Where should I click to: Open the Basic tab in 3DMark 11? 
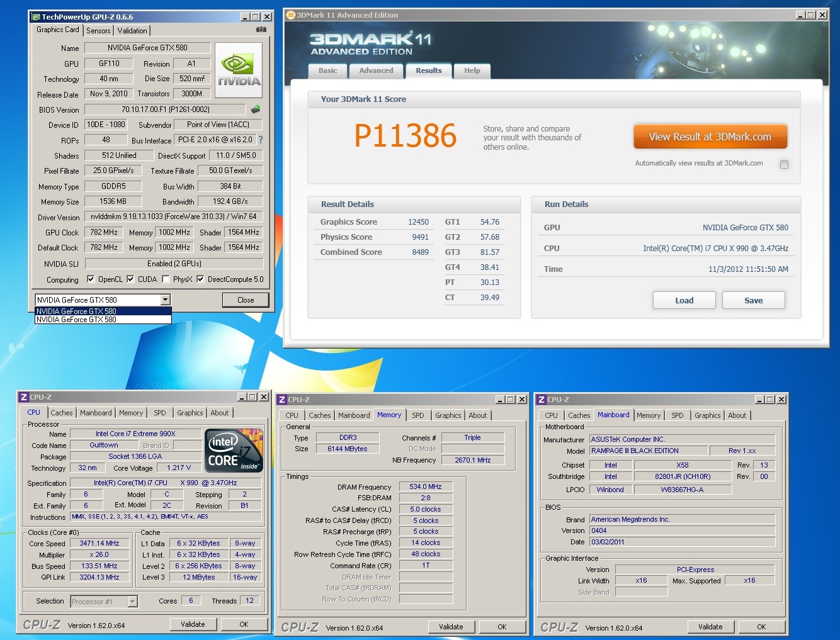(x=327, y=70)
